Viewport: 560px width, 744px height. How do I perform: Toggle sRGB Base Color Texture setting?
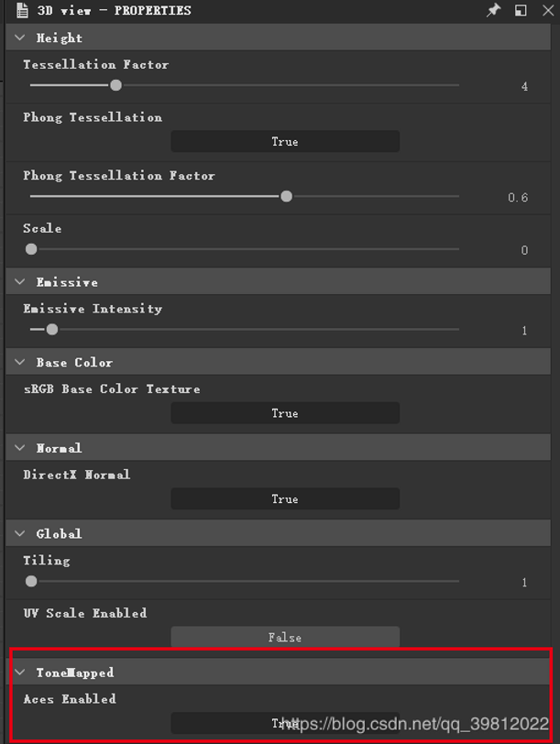pyautogui.click(x=285, y=413)
